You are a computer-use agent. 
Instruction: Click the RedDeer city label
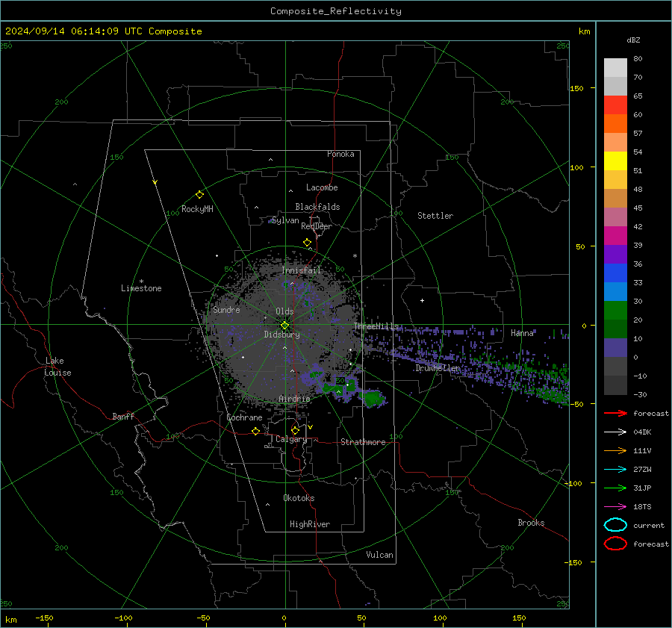pyautogui.click(x=317, y=226)
